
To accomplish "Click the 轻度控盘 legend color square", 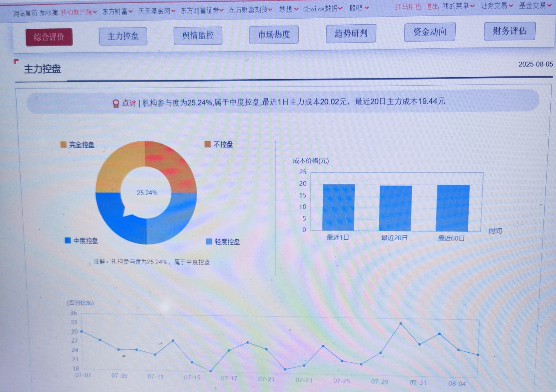I will point(209,242).
